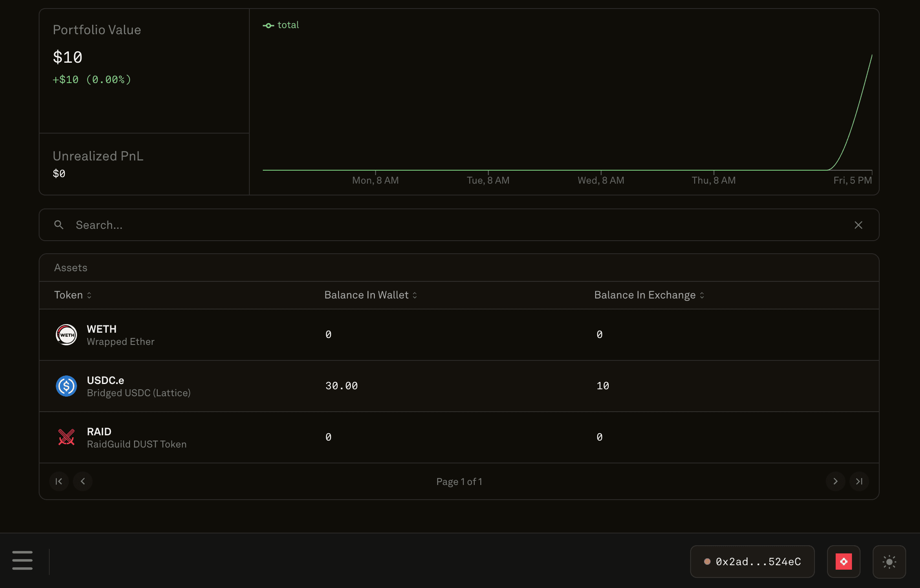Open the hamburger menu icon

tap(22, 560)
